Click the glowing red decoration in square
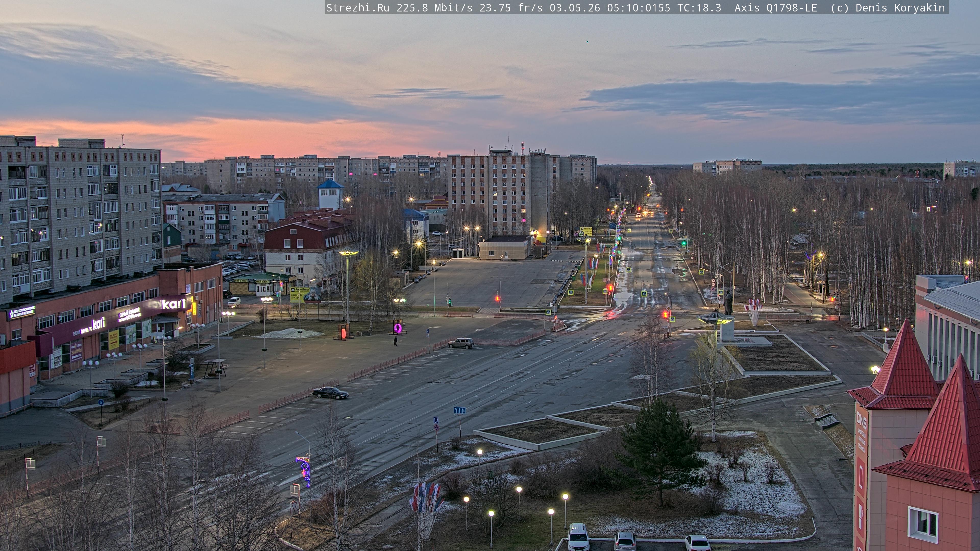The image size is (980, 551). pyautogui.click(x=344, y=332)
